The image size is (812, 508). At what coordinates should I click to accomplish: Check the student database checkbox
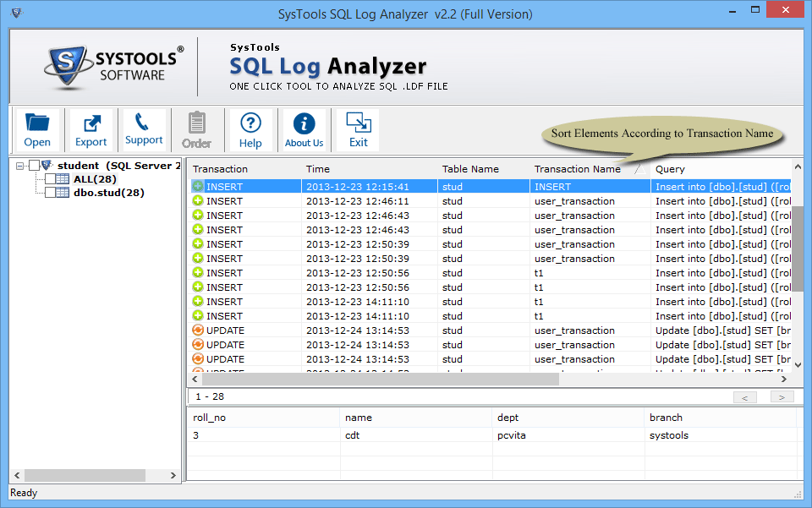click(x=34, y=166)
